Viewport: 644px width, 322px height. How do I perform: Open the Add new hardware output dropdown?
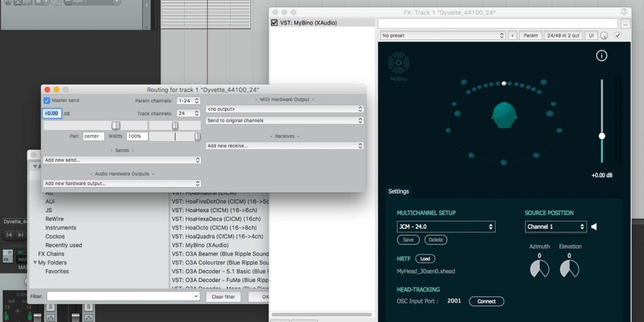(122, 183)
